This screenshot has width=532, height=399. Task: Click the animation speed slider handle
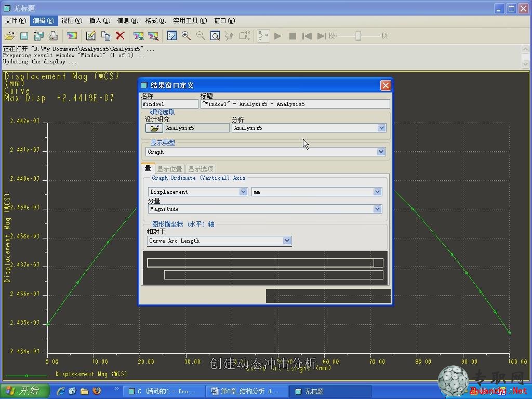pyautogui.click(x=358, y=36)
